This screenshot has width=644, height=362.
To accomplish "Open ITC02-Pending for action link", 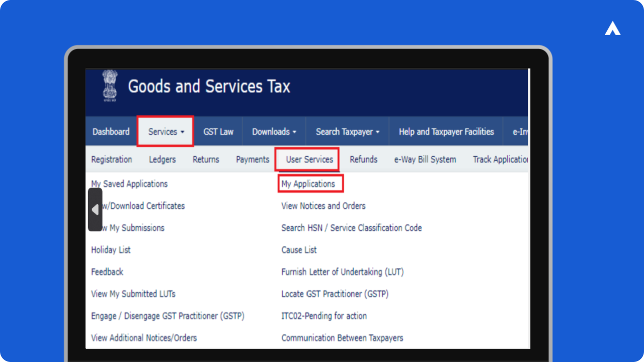I will click(324, 316).
